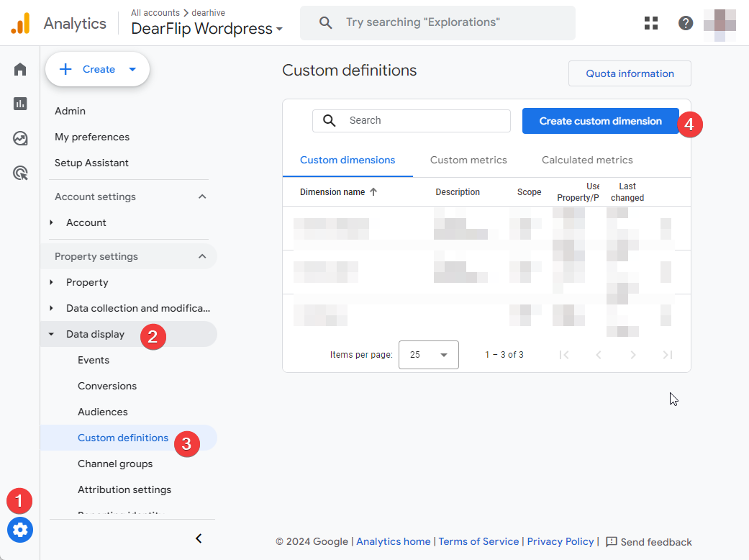Select the Reports bar-chart icon in the sidebar

[x=19, y=103]
